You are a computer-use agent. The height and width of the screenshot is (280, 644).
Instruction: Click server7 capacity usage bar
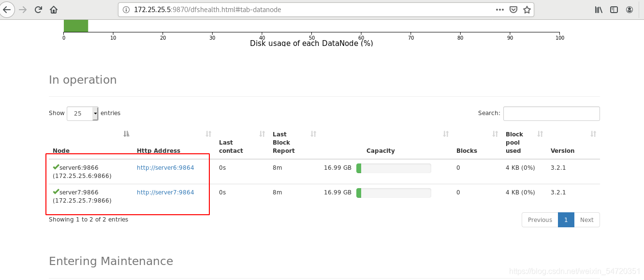coord(394,193)
